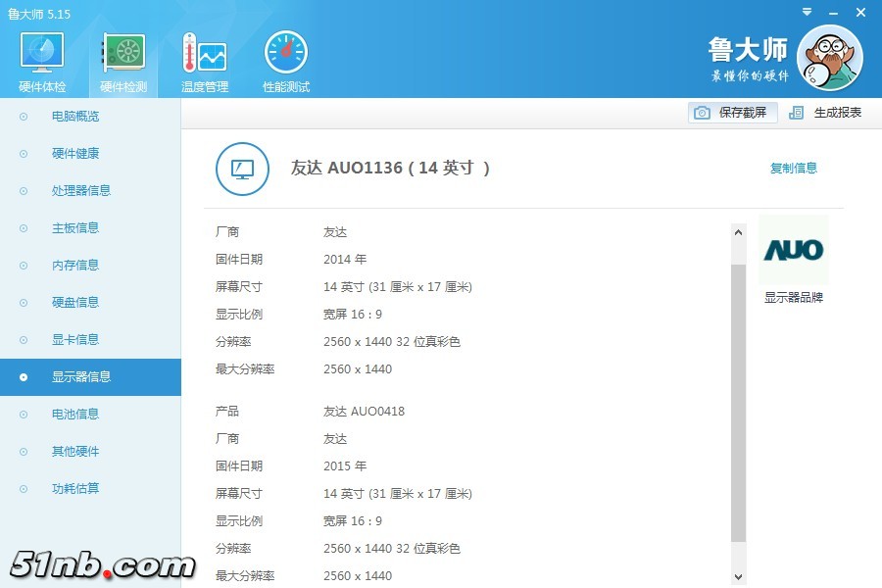This screenshot has height=588, width=882.
Task: Click the 2014 年 firmware date value
Action: pos(345,260)
